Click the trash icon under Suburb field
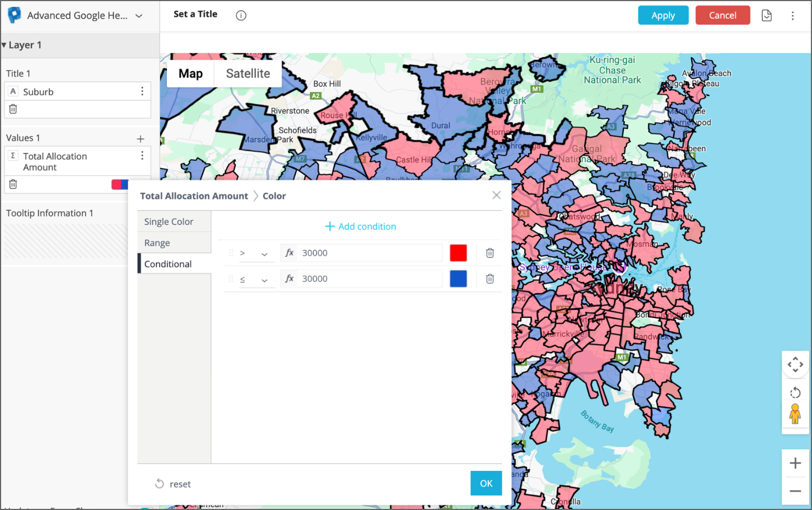Image resolution: width=812 pixels, height=510 pixels. (13, 109)
